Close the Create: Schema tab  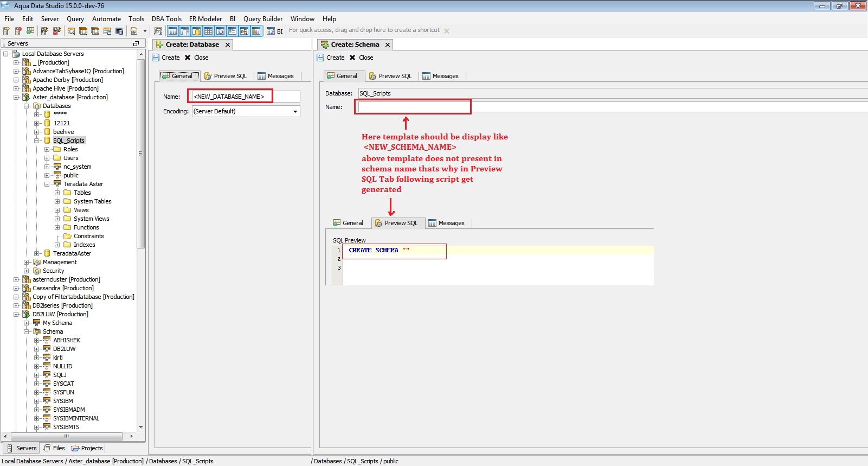click(388, 44)
